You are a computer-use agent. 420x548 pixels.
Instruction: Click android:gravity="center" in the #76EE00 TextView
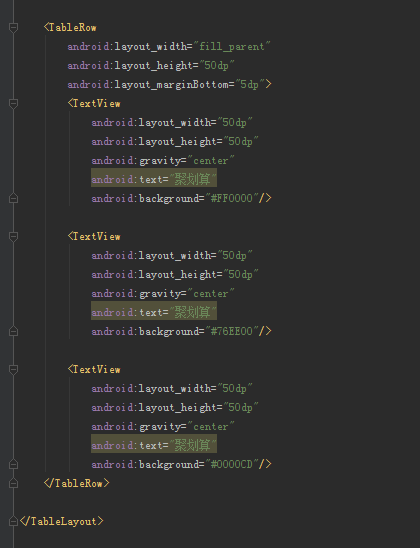point(163,294)
